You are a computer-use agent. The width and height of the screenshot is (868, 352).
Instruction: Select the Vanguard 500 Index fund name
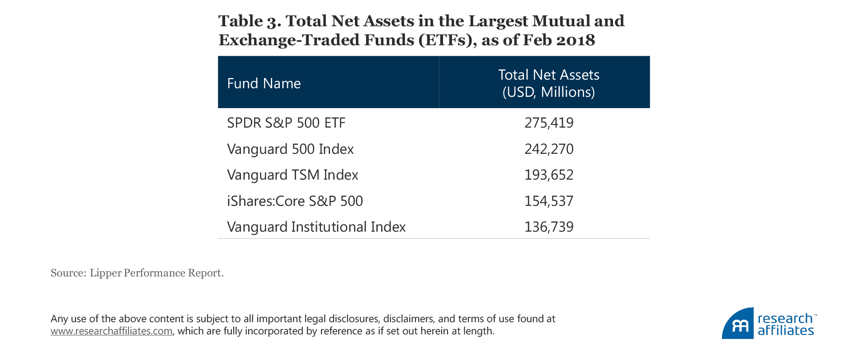click(x=290, y=149)
